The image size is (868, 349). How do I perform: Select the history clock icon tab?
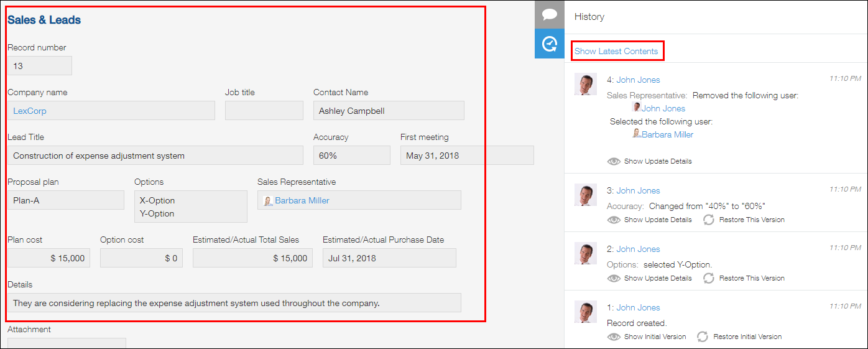click(549, 44)
